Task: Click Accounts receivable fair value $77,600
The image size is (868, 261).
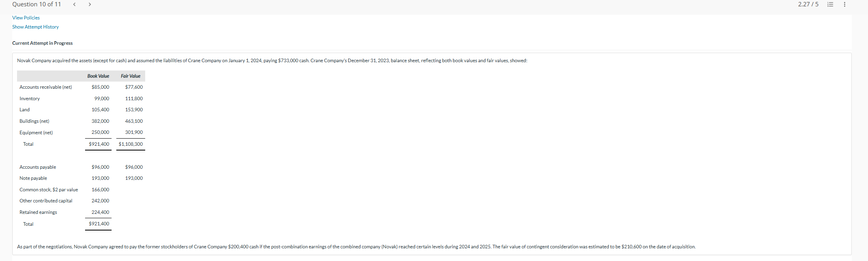Action: click(134, 87)
